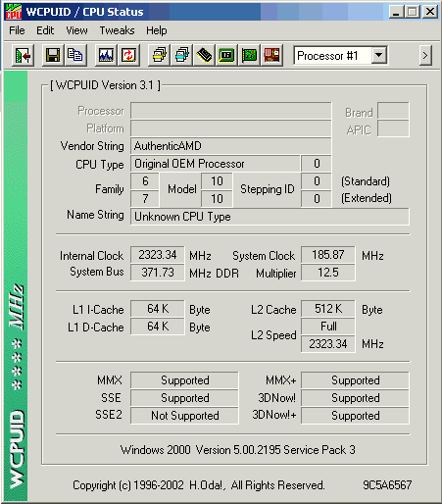Open the File menu
This screenshot has width=442, height=504.
tap(17, 30)
